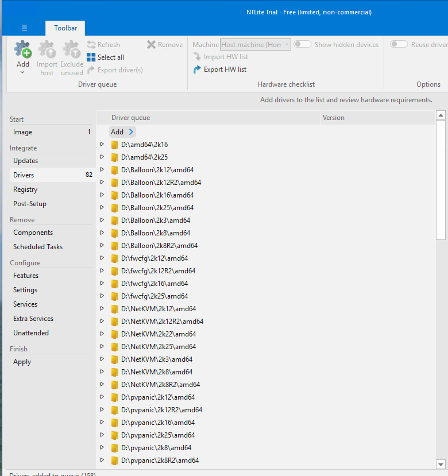Click folder icon of D:\pvpanic\2k8R2\amd64
Image resolution: width=448 pixels, height=476 pixels.
pyautogui.click(x=114, y=460)
